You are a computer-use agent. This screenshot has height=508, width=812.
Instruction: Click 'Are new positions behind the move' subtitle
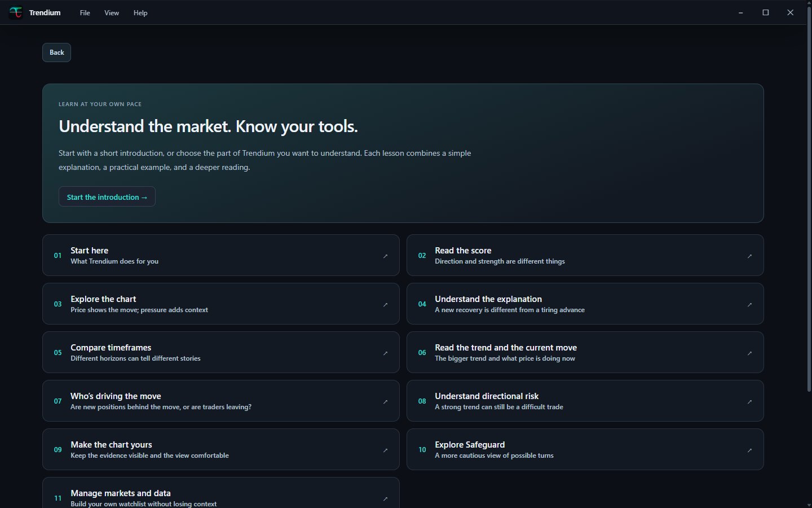click(x=161, y=407)
